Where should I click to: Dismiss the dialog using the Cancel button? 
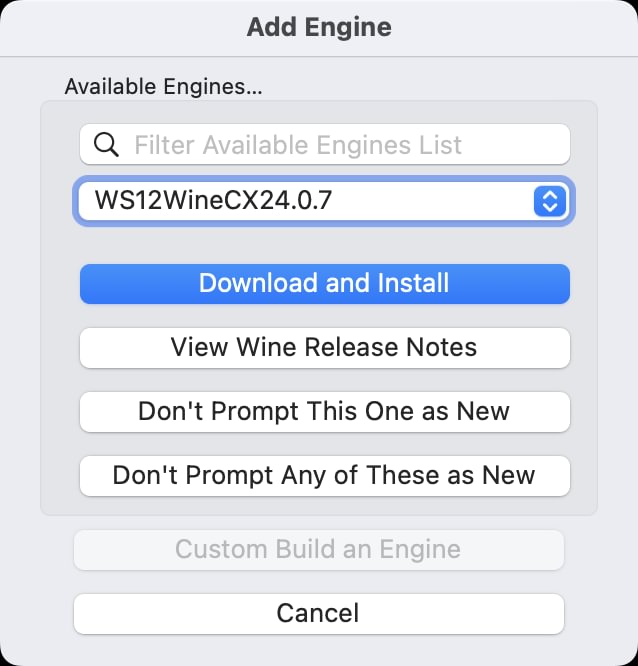pos(318,613)
